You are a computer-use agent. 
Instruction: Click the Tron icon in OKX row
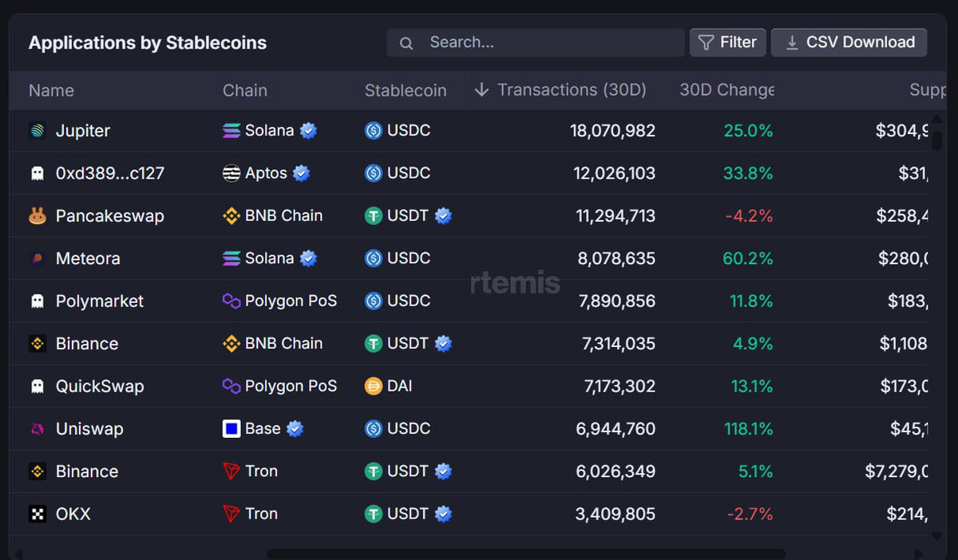[x=232, y=514]
